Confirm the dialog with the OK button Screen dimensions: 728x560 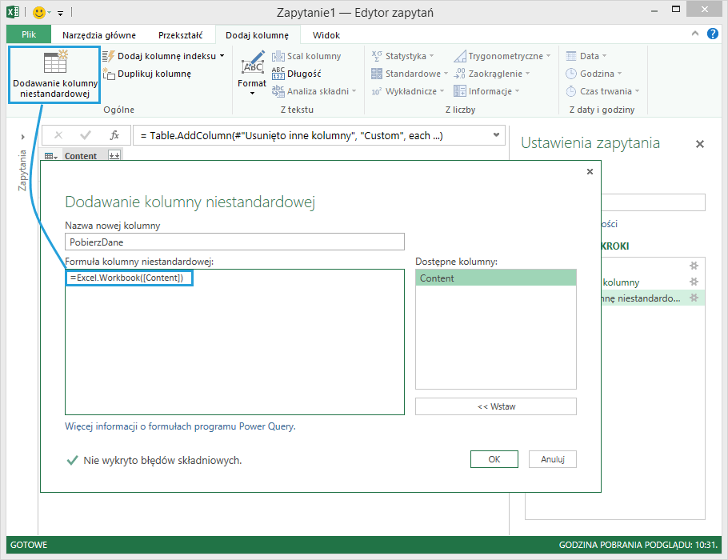coord(494,459)
